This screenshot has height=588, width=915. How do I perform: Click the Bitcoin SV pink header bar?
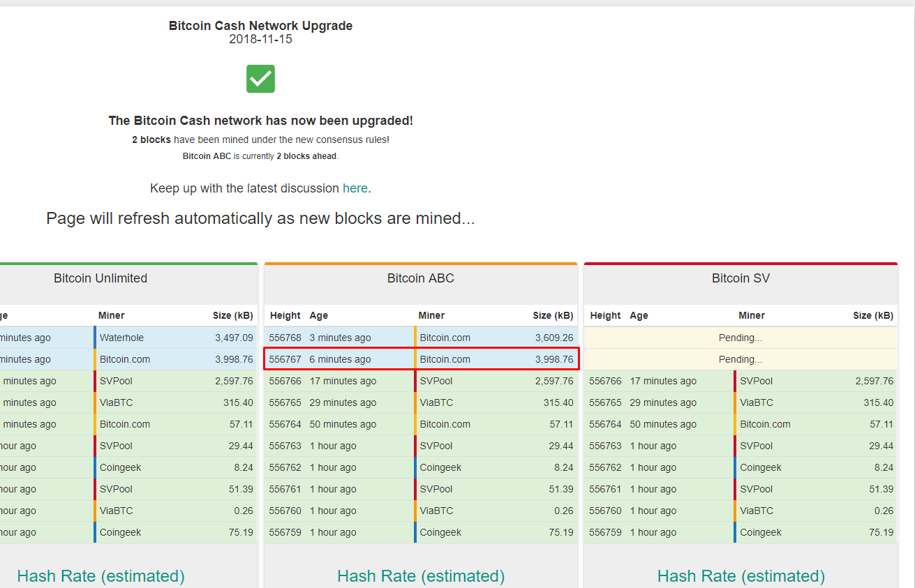pyautogui.click(x=741, y=278)
